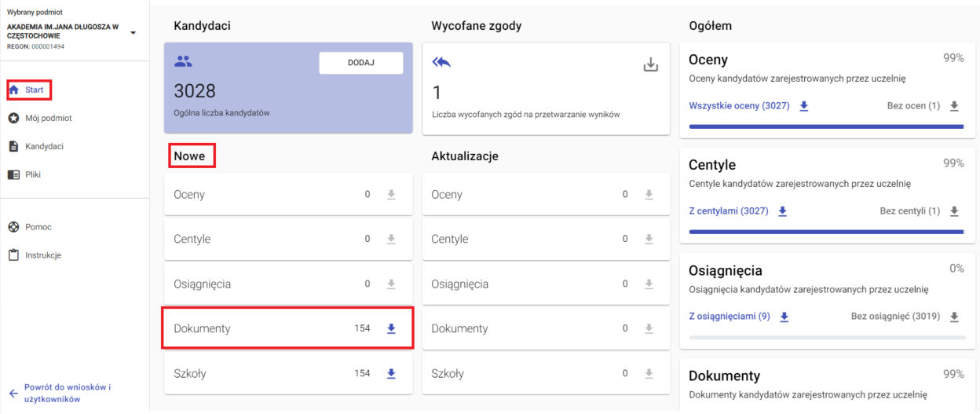Image resolution: width=980 pixels, height=414 pixels.
Task: Download Bez osiągnięć list icon
Action: [x=954, y=317]
